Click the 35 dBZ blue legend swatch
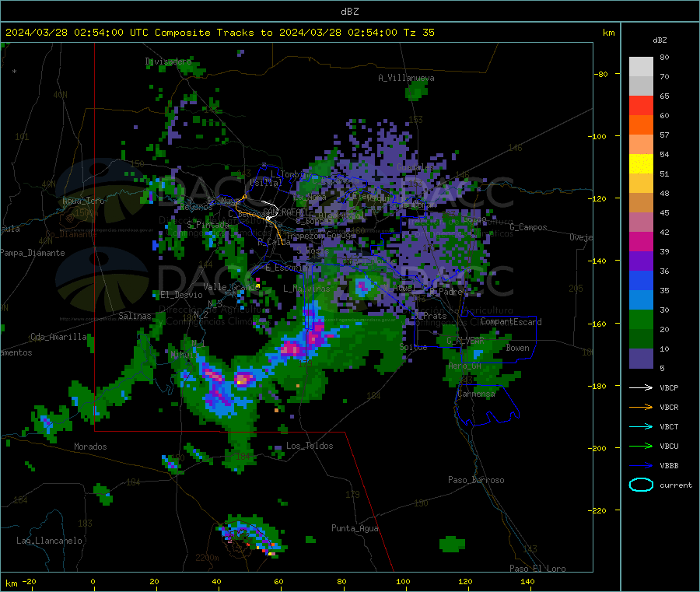700x592 pixels. [x=641, y=280]
